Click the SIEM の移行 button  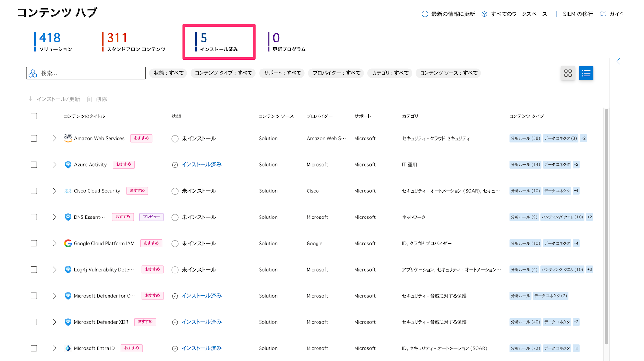(573, 14)
